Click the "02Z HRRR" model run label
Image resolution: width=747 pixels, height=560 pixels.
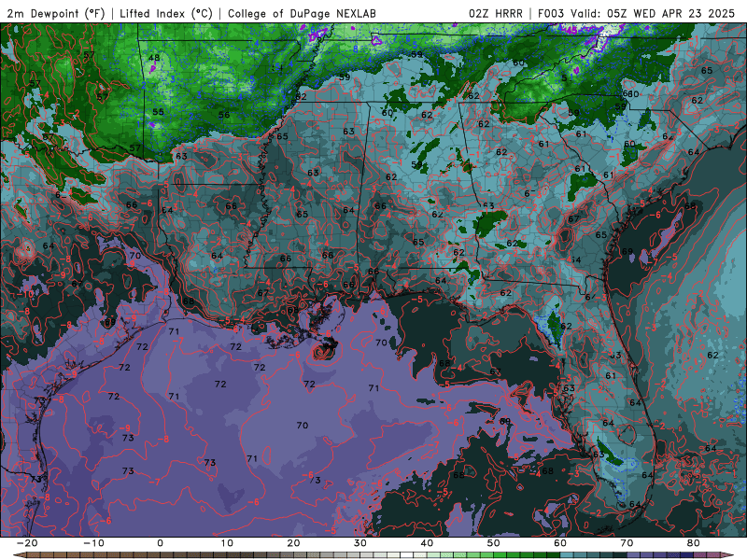coord(496,13)
